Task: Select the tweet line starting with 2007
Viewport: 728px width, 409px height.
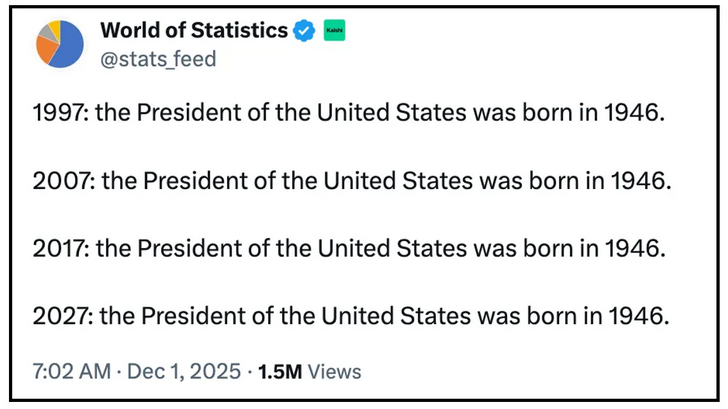Action: click(x=348, y=181)
